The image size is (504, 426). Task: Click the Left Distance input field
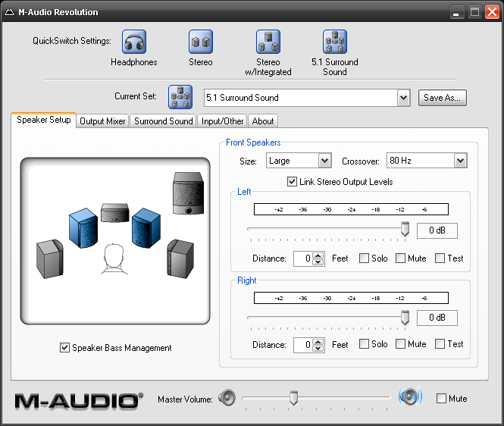coord(303,258)
